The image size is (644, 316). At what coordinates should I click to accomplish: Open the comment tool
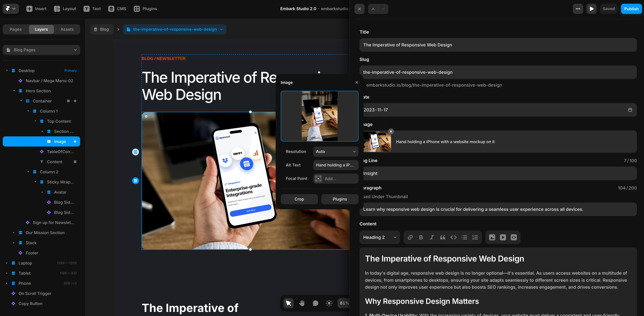[x=316, y=303]
